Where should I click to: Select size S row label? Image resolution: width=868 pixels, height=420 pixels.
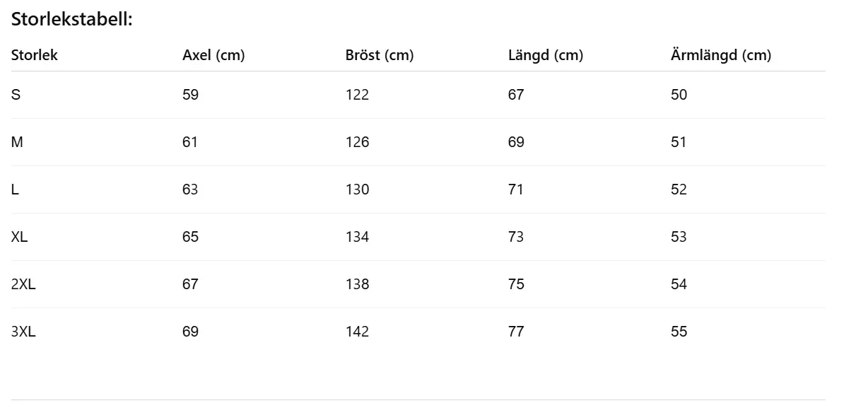[16, 95]
